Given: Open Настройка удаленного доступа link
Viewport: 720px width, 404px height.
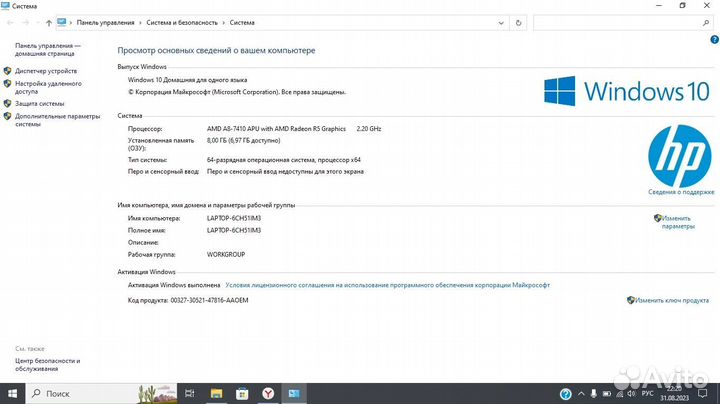Looking at the screenshot, I should click(x=48, y=87).
